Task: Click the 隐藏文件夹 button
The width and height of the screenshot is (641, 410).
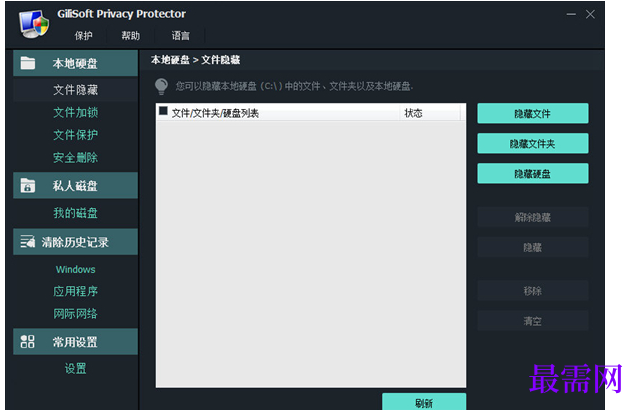Action: point(533,143)
